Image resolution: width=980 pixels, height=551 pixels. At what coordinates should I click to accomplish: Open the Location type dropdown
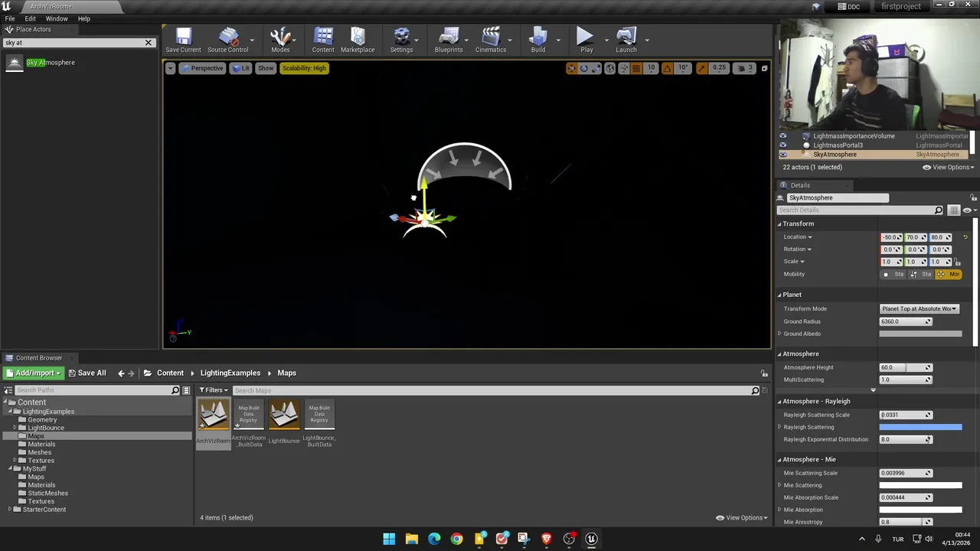click(x=797, y=237)
